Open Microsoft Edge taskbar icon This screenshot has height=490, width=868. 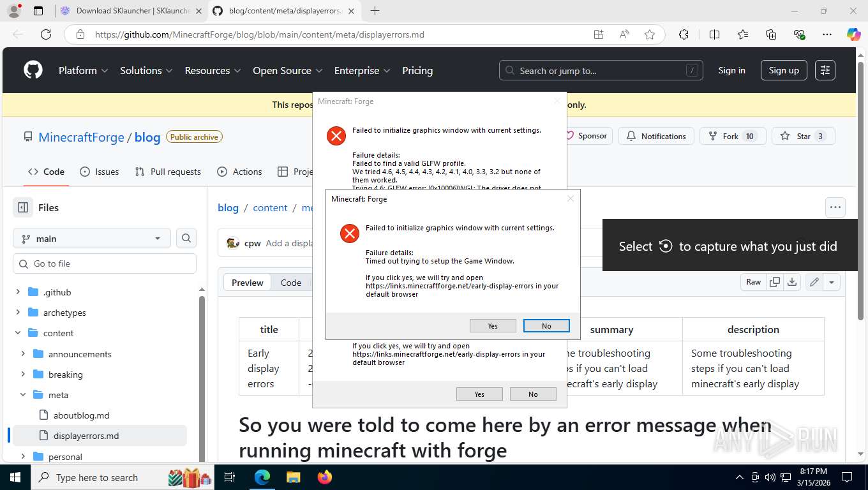click(x=262, y=477)
